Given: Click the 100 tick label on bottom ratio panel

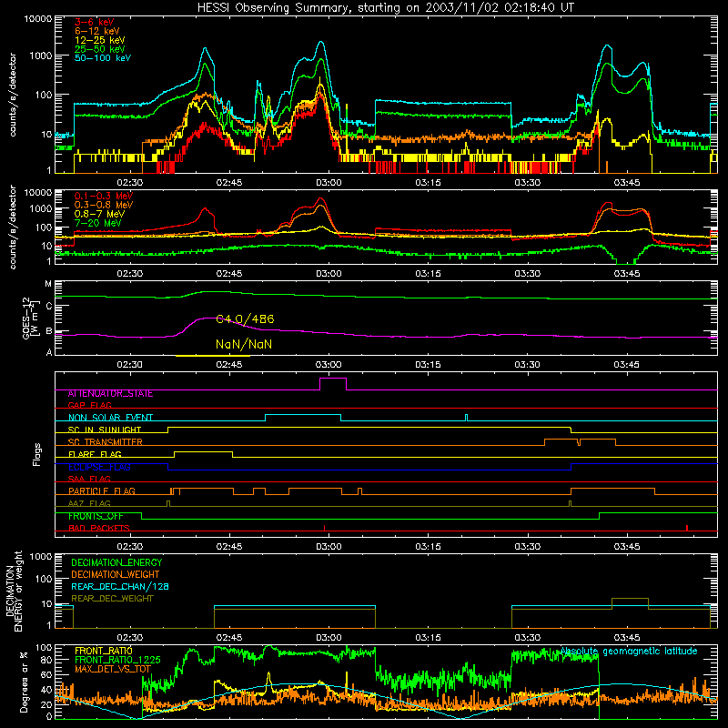Looking at the screenshot, I should tap(44, 647).
